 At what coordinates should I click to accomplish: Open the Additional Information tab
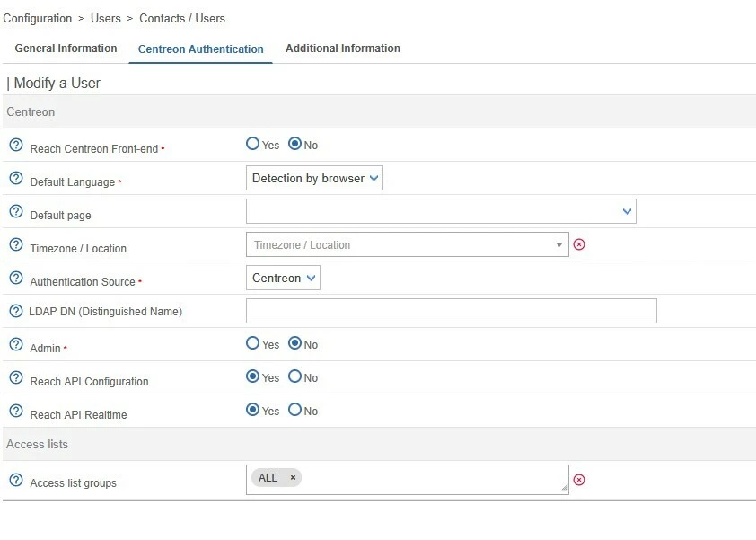pyautogui.click(x=342, y=49)
